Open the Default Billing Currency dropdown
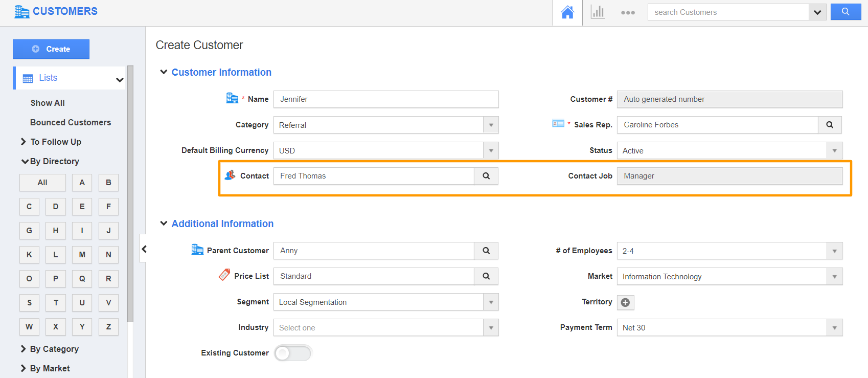The image size is (868, 378). pyautogui.click(x=386, y=150)
